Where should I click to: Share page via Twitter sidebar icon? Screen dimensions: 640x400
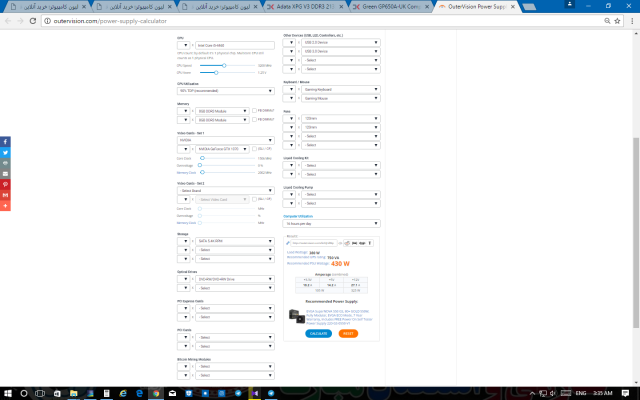tap(5, 152)
